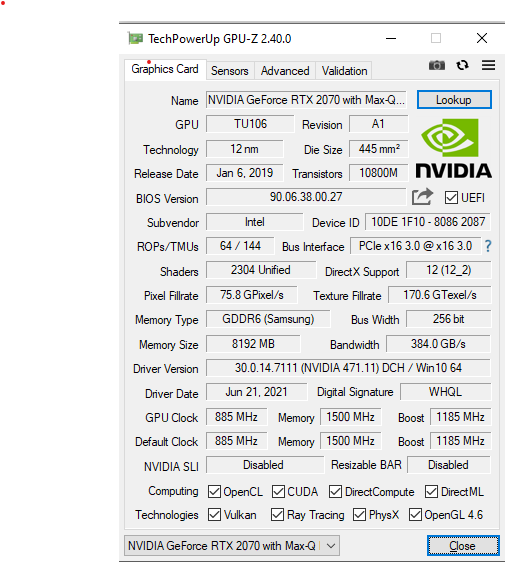505x562 pixels.
Task: Toggle the DirectML checkbox
Action: click(432, 491)
